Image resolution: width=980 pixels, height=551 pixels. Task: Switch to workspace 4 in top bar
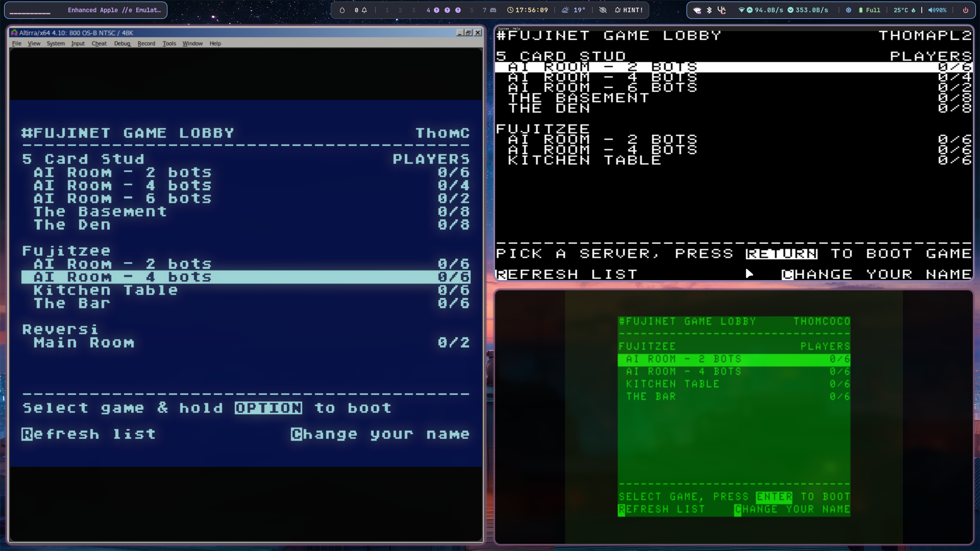(x=428, y=10)
